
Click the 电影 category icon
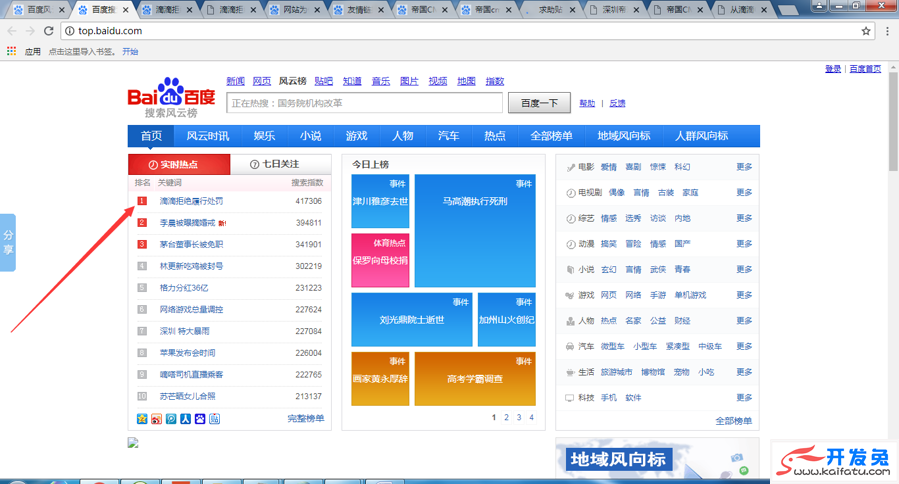(x=570, y=167)
